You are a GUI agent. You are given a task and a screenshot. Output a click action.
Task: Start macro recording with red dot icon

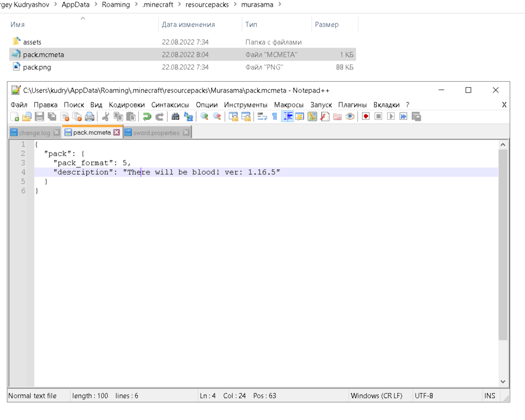(x=366, y=116)
